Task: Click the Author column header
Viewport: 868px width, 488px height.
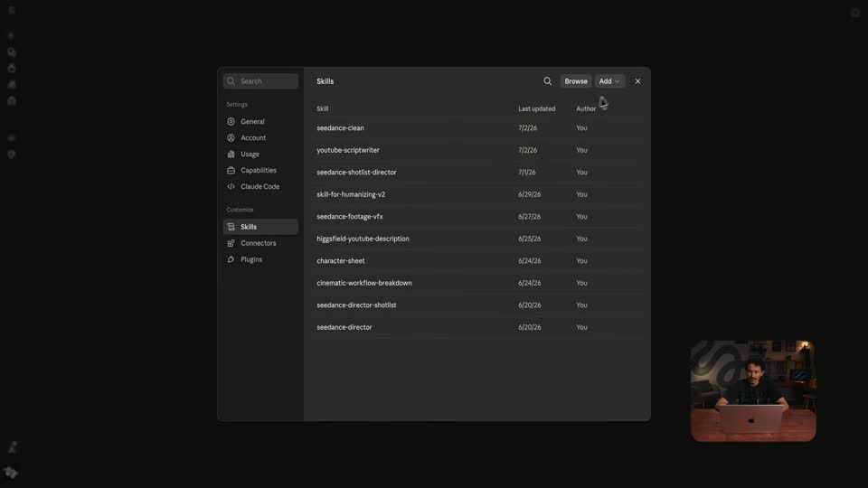Action: [x=586, y=109]
